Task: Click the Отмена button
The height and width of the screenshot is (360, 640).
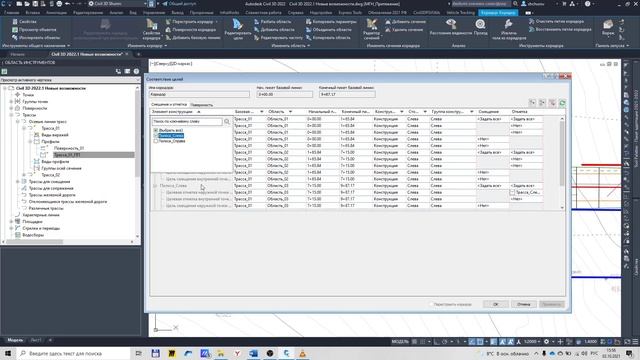Action: tap(524, 304)
